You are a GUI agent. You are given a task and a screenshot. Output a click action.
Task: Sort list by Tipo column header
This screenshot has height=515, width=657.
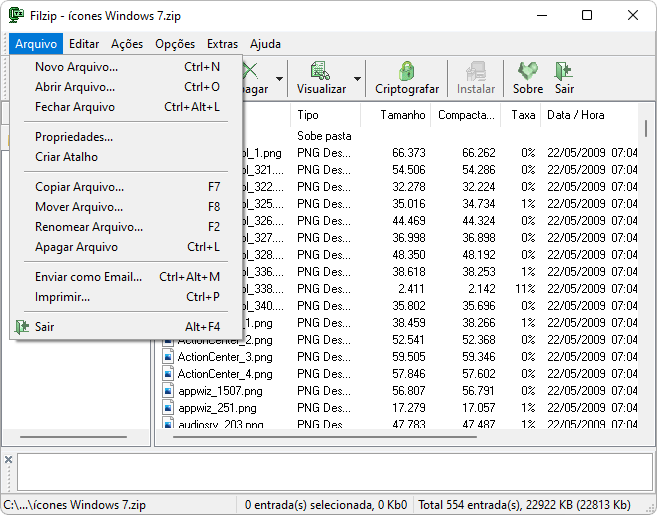click(325, 115)
